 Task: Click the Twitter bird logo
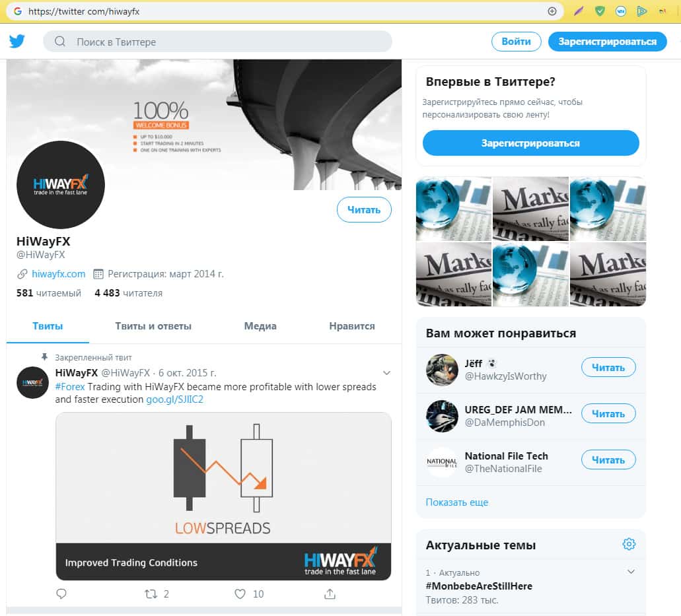click(x=17, y=42)
